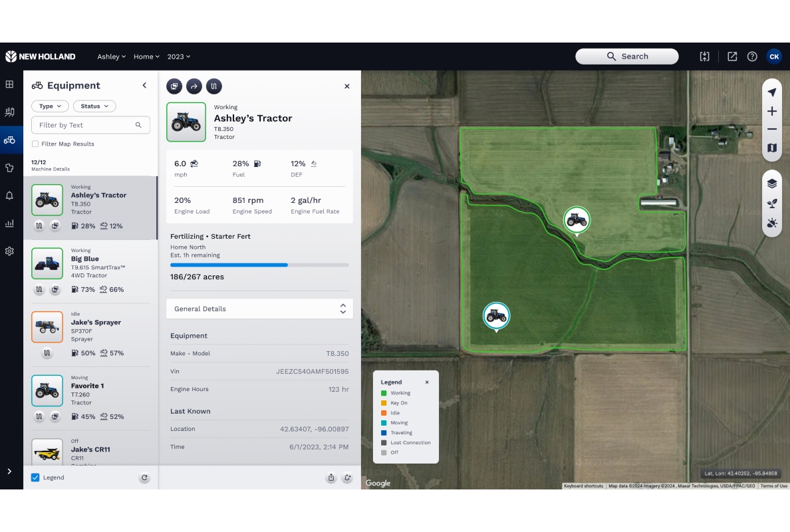The width and height of the screenshot is (790, 532).
Task: Open the settings gear in sidebar
Action: pyautogui.click(x=9, y=251)
